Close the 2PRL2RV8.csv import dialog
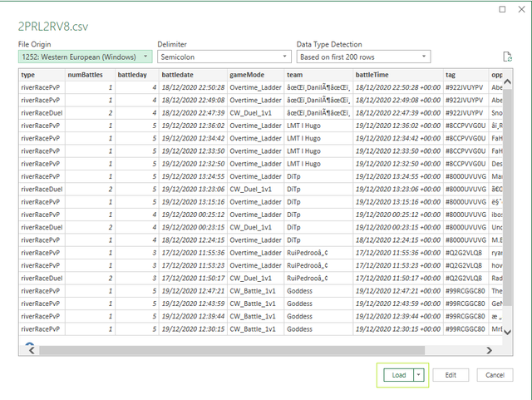The height and width of the screenshot is (400, 532). click(521, 9)
